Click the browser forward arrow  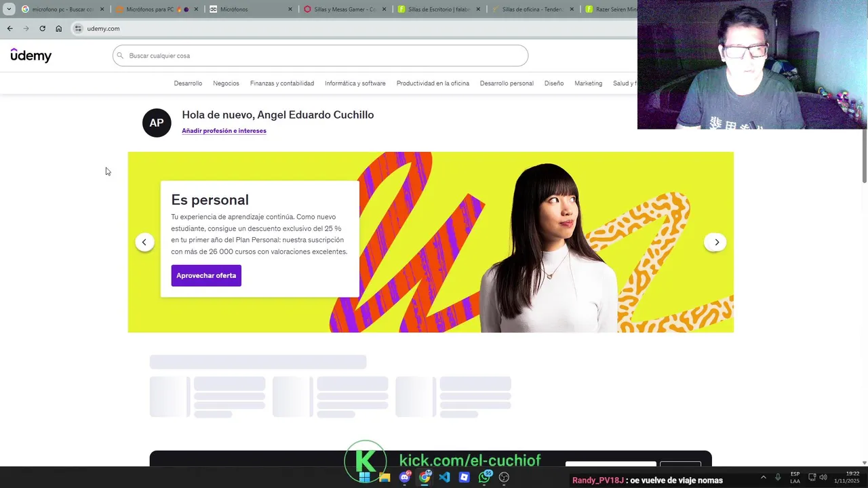pyautogui.click(x=26, y=28)
